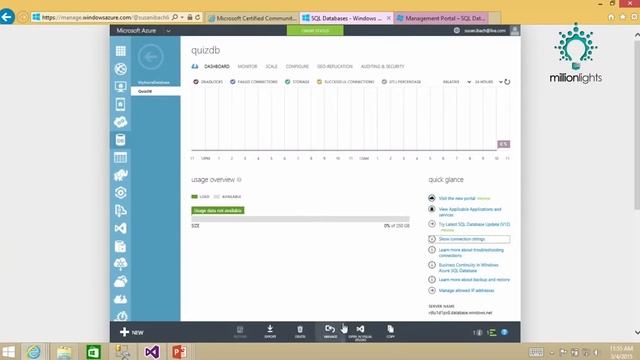The height and width of the screenshot is (360, 640).
Task: Open the Relative dropdown above chart
Action: click(457, 82)
